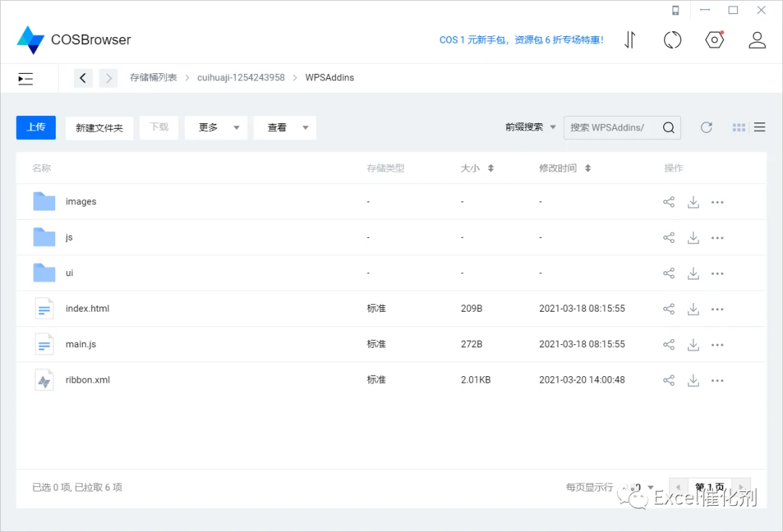Click the 下载 button in toolbar
Image resolution: width=783 pixels, height=532 pixels.
pos(159,128)
